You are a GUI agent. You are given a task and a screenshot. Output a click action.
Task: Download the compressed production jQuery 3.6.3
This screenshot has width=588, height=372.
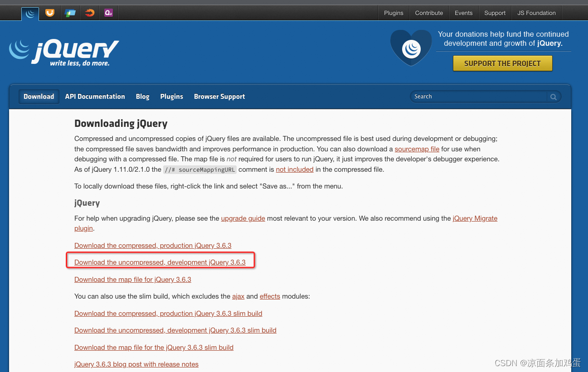click(x=153, y=246)
